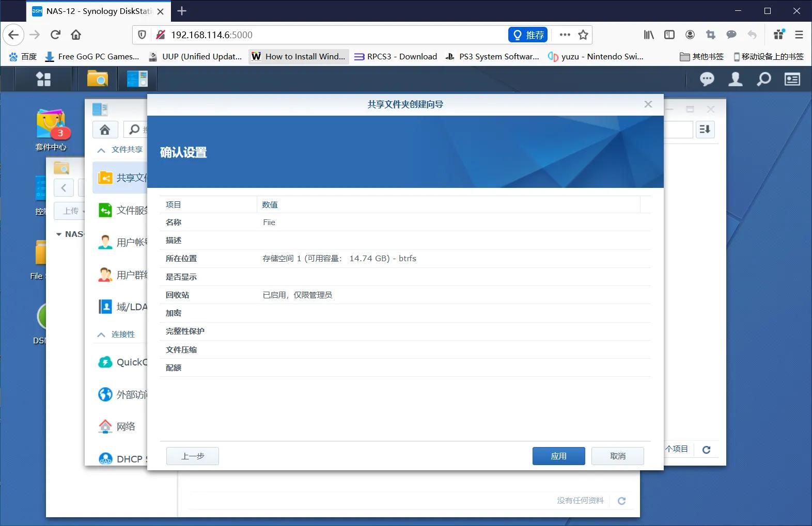Screen dimensions: 812x526
Task: Bookmark this page star icon
Action: tap(583, 35)
